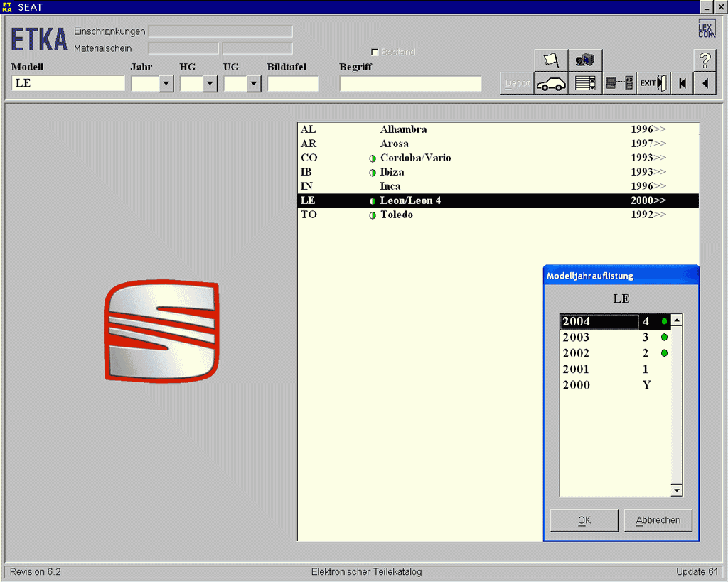Screen dimensions: 728x582
Task: Click the LexCom logo
Action: tap(706, 28)
